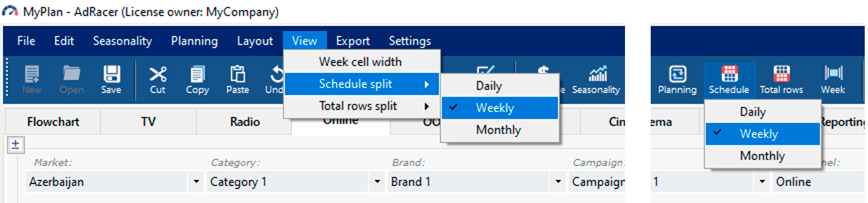Click the Campaign field

pyautogui.click(x=597, y=181)
